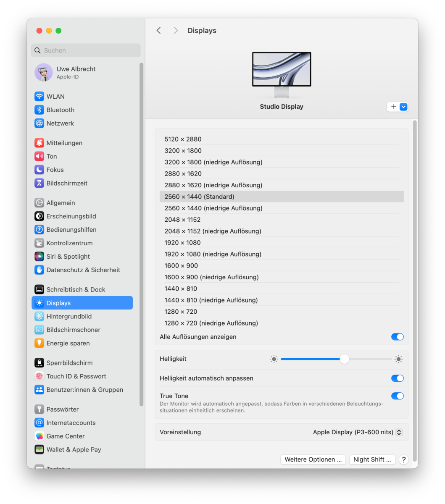Select the Netzwerk globe icon
The image size is (445, 504).
pyautogui.click(x=39, y=123)
